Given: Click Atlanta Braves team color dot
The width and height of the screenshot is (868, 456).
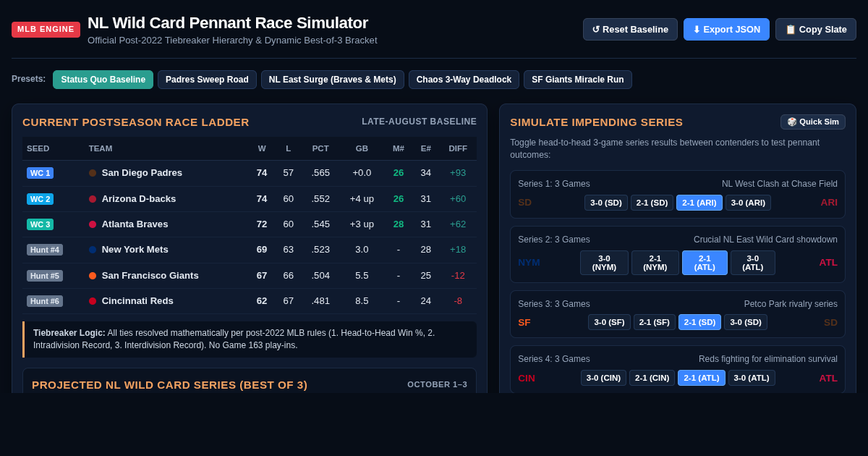Looking at the screenshot, I should 93,224.
